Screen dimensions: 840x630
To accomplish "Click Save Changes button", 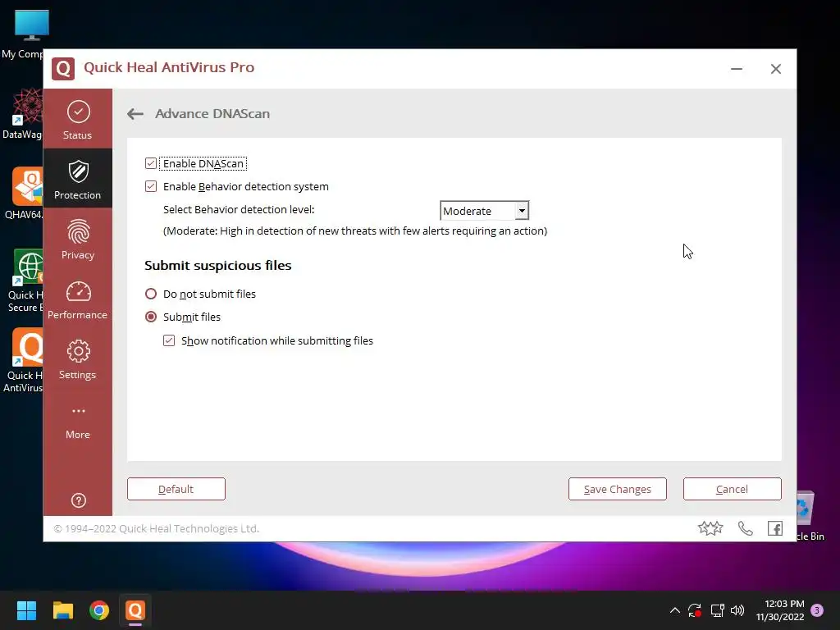I will 617,489.
